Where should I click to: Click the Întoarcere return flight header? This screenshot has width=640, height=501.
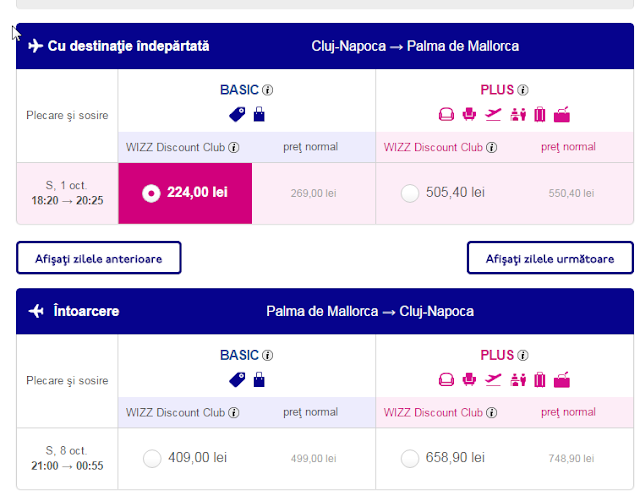85,311
